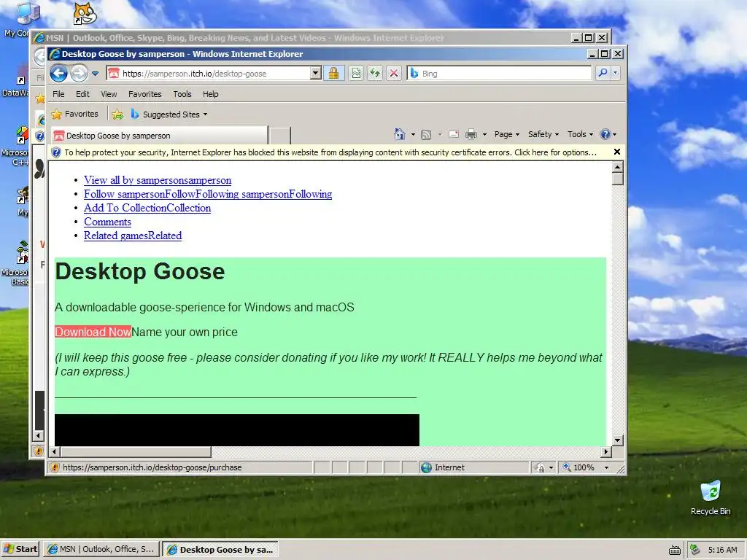
Task: Open the Related games link
Action: coord(133,236)
